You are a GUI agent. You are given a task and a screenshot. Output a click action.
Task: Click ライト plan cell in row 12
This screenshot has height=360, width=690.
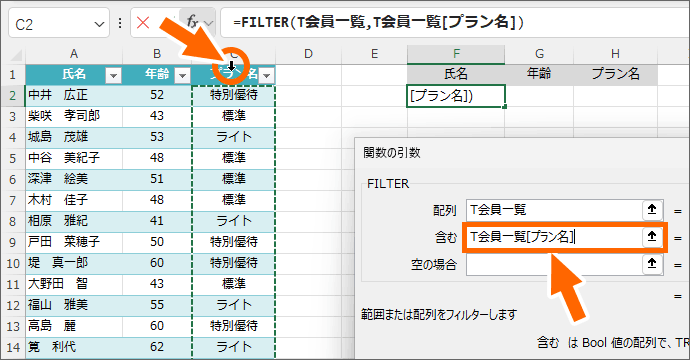coord(234,305)
